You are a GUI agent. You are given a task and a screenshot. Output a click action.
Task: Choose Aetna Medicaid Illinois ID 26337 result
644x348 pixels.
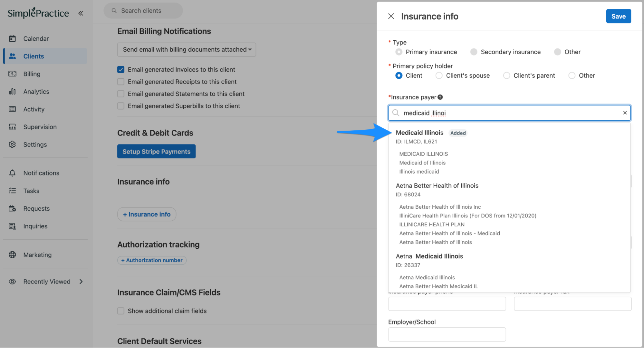[509, 271]
